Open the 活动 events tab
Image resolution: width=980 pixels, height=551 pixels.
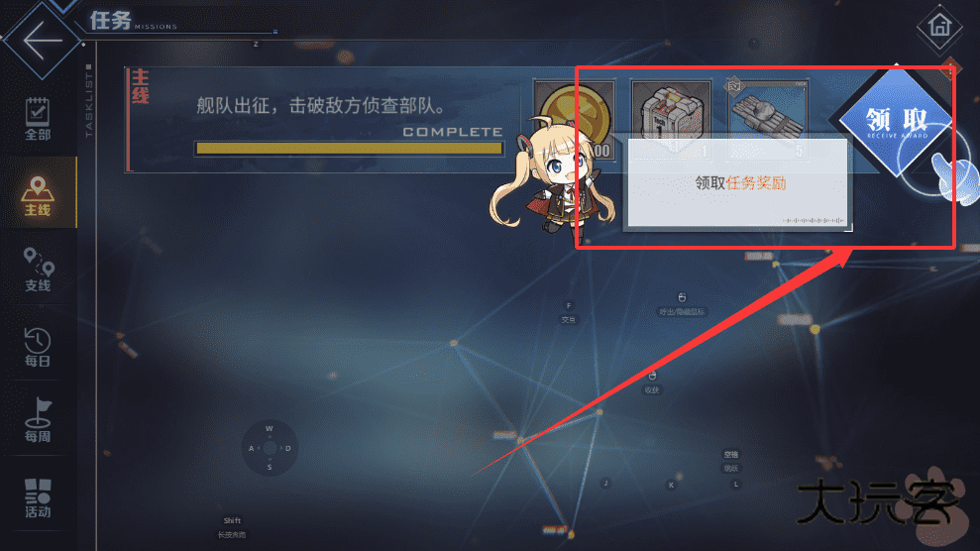click(x=38, y=497)
